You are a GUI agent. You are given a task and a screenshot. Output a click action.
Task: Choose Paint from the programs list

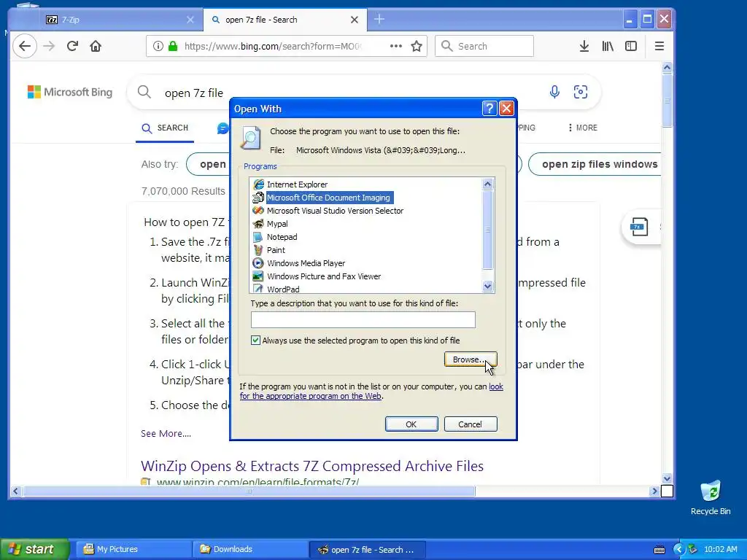point(275,250)
